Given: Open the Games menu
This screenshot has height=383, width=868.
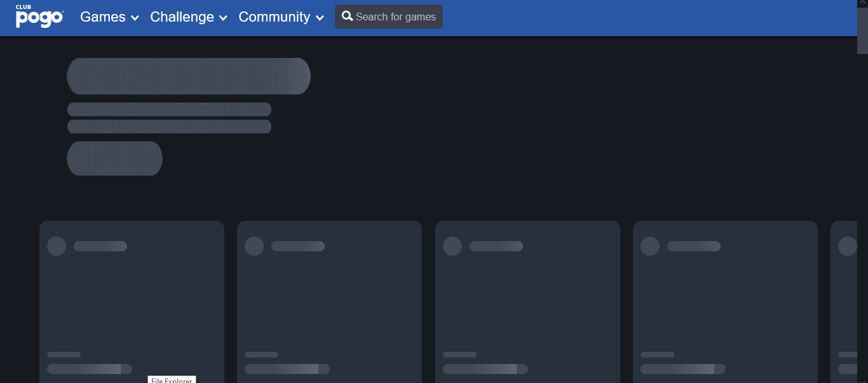Looking at the screenshot, I should point(102,17).
